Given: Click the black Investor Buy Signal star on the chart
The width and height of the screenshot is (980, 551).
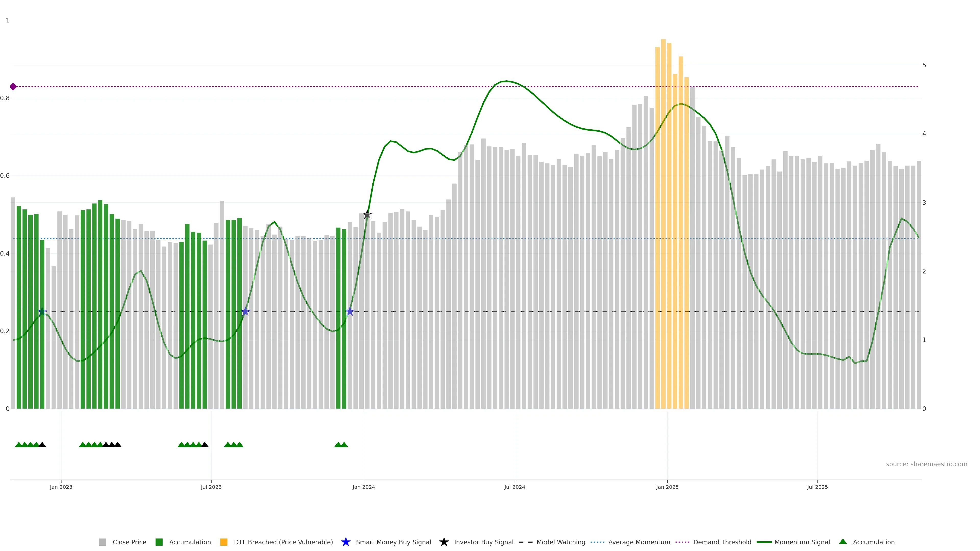Looking at the screenshot, I should [x=367, y=215].
